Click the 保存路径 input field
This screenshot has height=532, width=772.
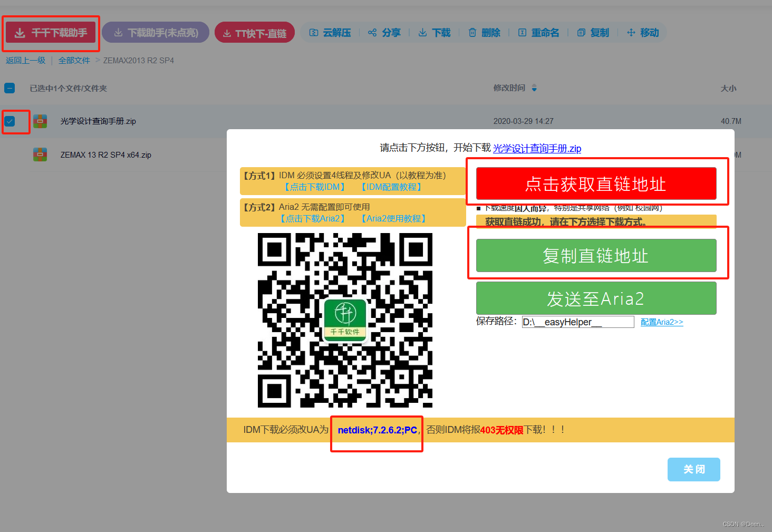577,322
